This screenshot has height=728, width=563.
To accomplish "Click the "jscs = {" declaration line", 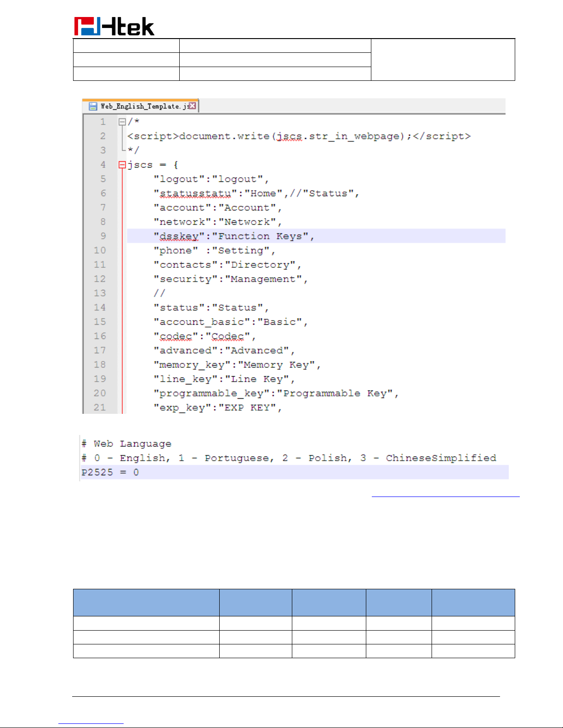I will click(153, 165).
